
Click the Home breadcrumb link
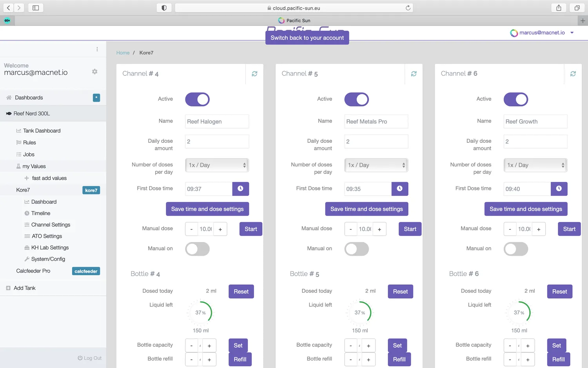click(x=123, y=53)
